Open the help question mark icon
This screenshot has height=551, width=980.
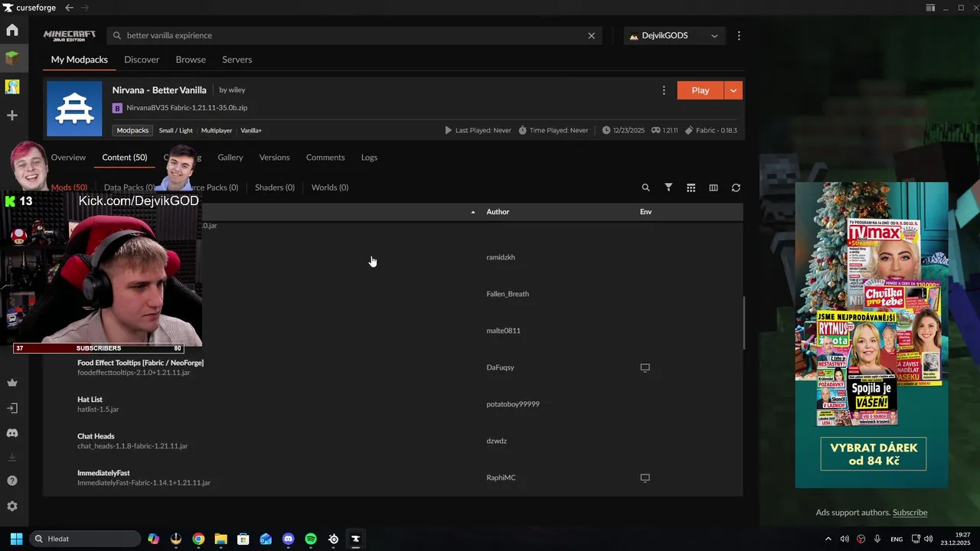point(12,481)
